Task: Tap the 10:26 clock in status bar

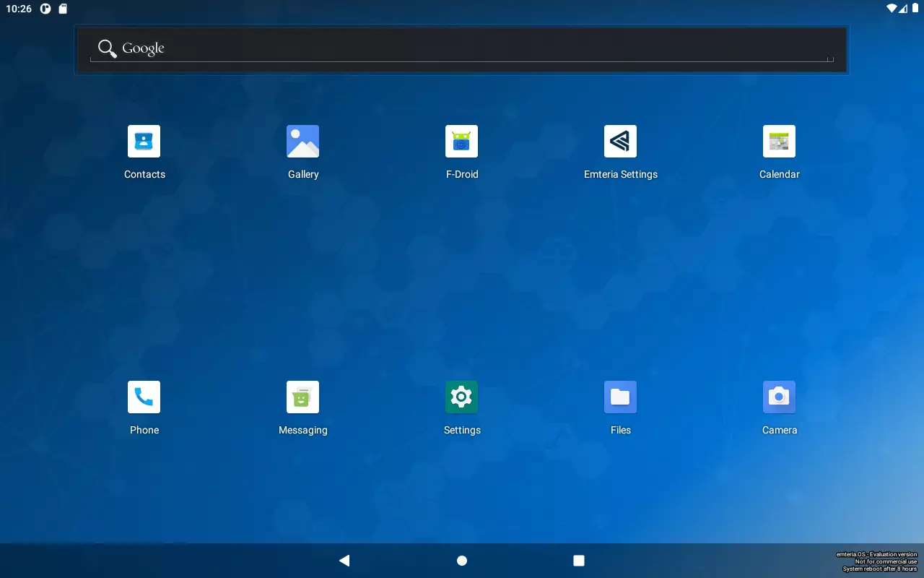Action: pos(19,9)
